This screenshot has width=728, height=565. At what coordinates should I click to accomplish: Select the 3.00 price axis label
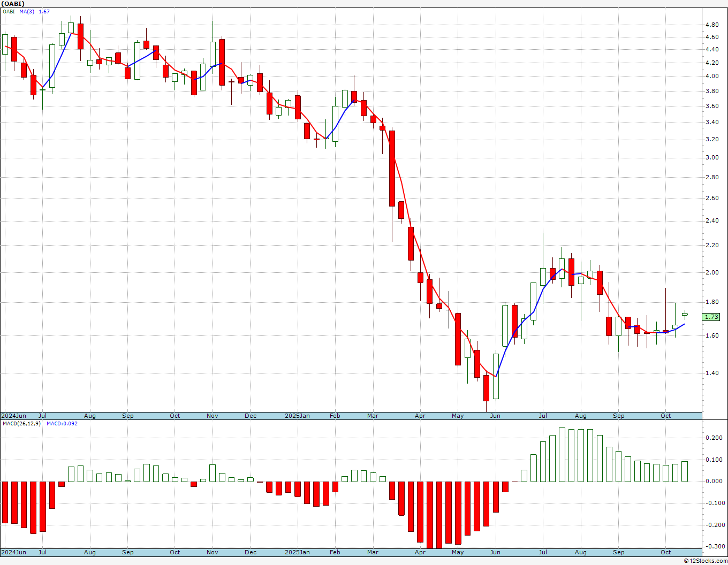click(712, 157)
